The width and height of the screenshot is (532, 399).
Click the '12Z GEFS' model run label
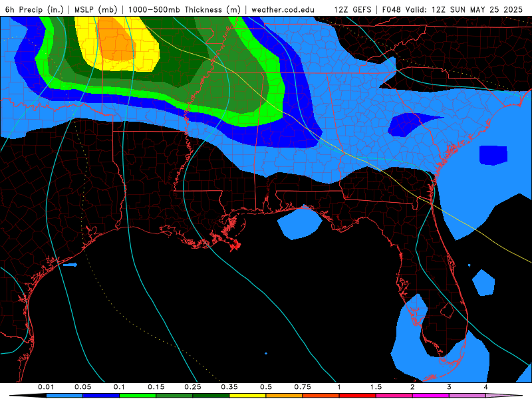click(353, 9)
